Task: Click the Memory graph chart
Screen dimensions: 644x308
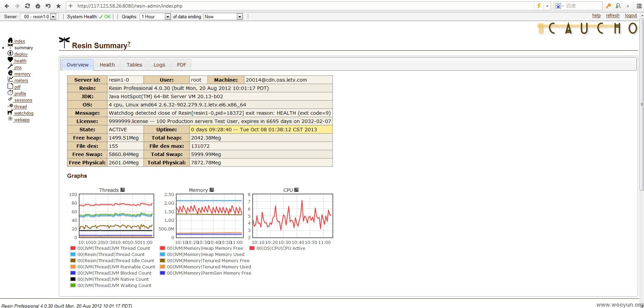Action: (209, 216)
